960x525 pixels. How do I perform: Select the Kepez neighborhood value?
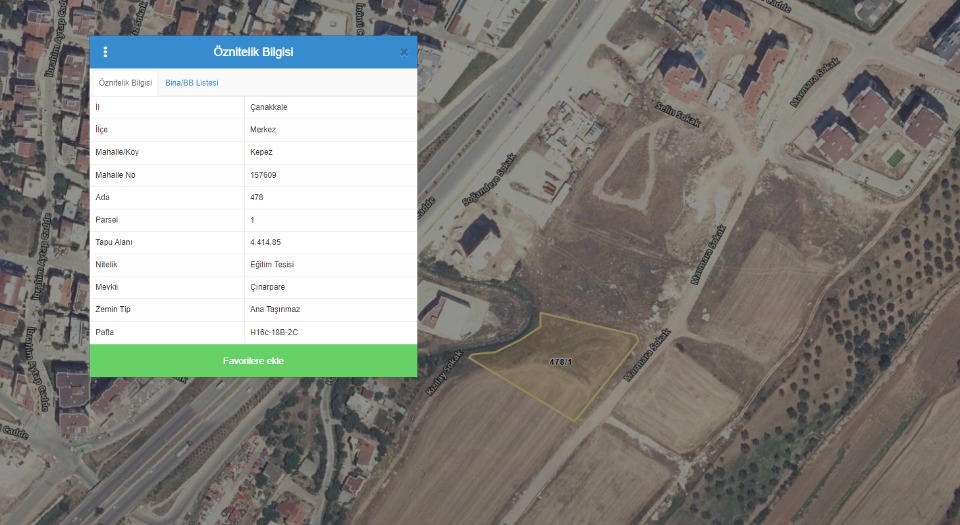261,152
